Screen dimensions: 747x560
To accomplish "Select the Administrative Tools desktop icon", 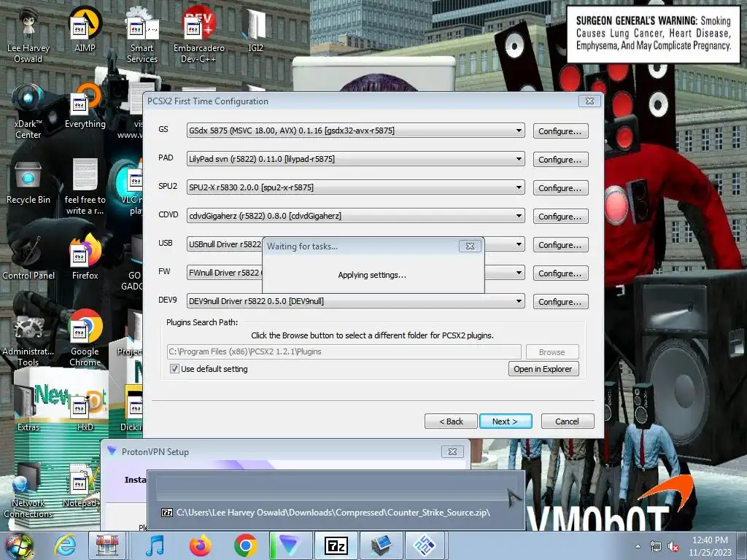I will (28, 338).
